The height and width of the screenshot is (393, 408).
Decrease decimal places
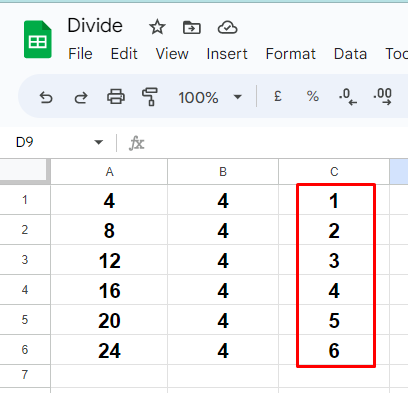348,97
